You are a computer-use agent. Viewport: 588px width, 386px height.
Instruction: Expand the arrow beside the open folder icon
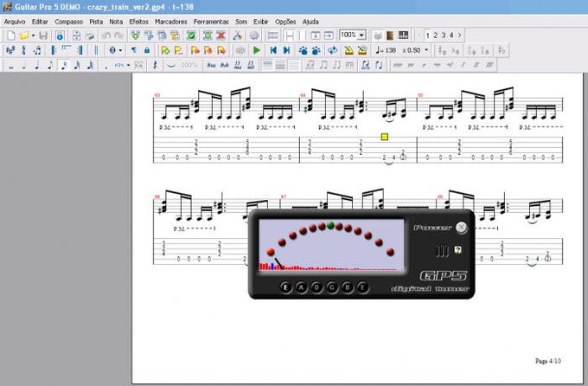[33, 35]
